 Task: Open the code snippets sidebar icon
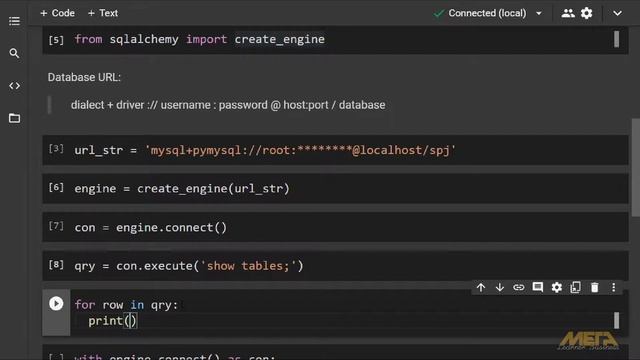point(14,86)
